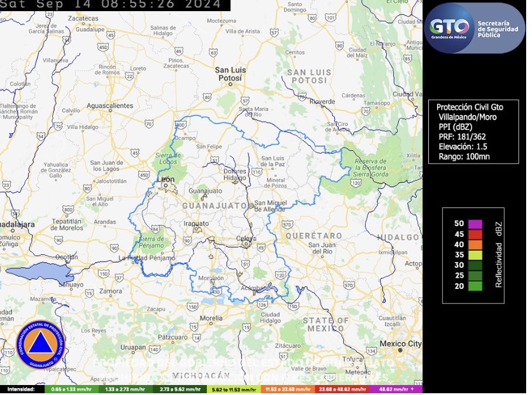
Task: Click the Pátzcuaro town label
Action: (x=173, y=337)
